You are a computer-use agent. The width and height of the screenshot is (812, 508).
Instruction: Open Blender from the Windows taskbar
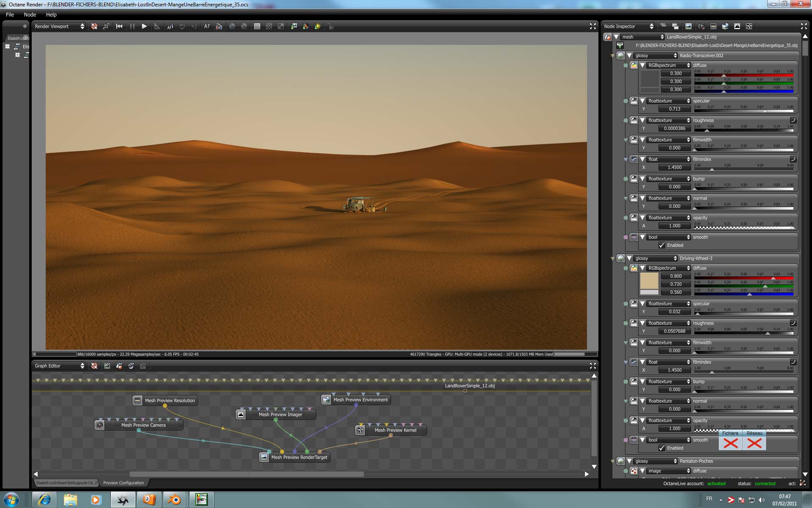coord(174,500)
